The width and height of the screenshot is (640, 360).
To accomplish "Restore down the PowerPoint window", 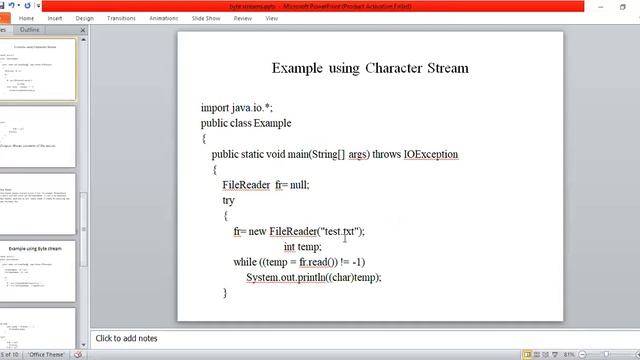I will 622,7.
